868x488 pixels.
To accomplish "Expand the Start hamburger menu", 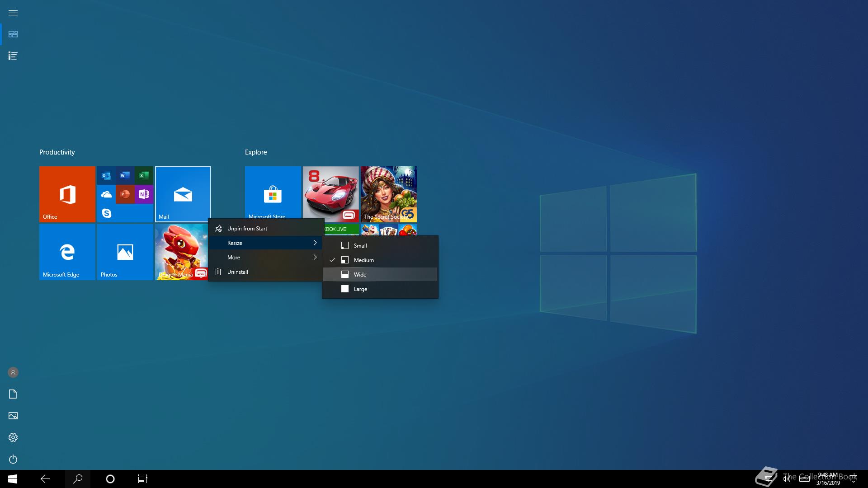I will tap(13, 13).
